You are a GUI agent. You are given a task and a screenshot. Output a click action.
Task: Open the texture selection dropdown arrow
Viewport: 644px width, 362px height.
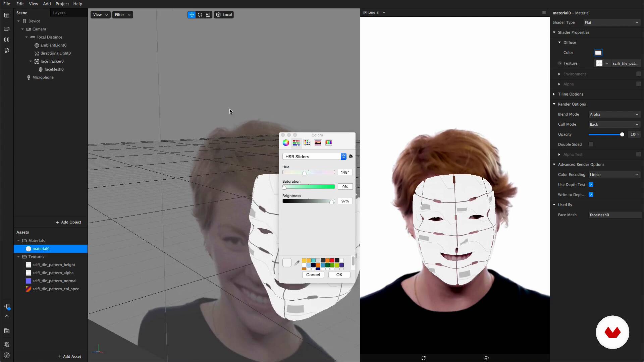pyautogui.click(x=606, y=63)
